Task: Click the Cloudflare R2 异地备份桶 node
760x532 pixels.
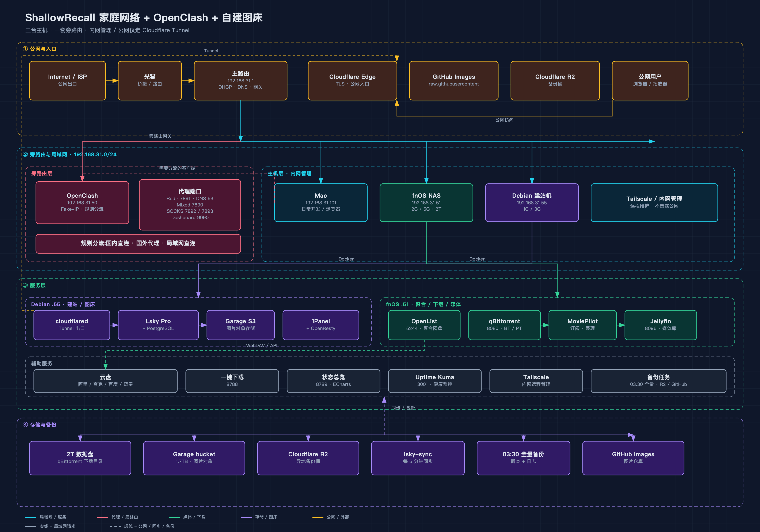Action: (308, 458)
